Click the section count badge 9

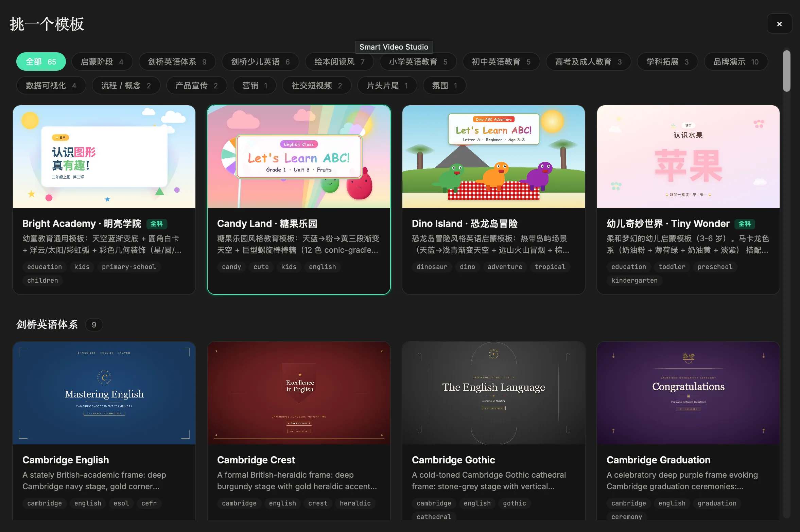[94, 325]
